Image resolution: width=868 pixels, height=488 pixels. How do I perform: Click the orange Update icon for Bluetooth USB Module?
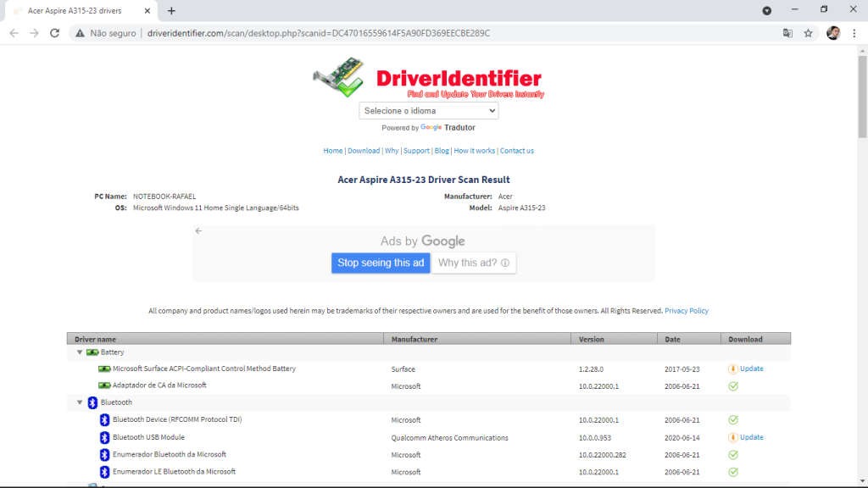tap(734, 437)
